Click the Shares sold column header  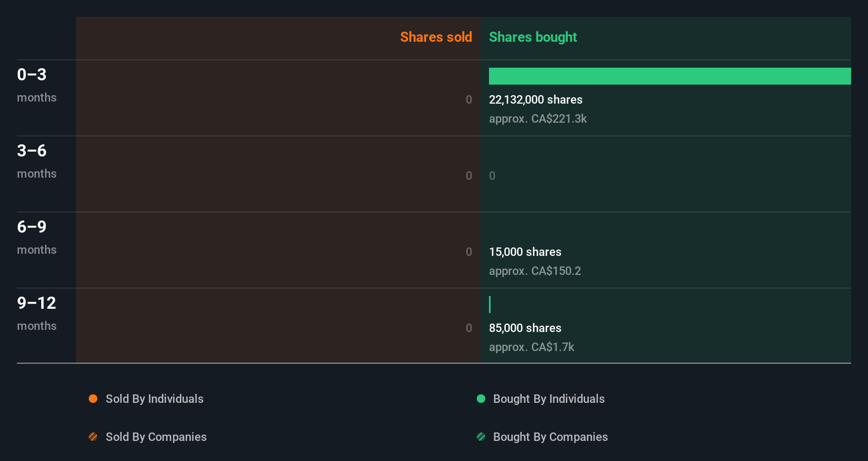[x=436, y=37]
